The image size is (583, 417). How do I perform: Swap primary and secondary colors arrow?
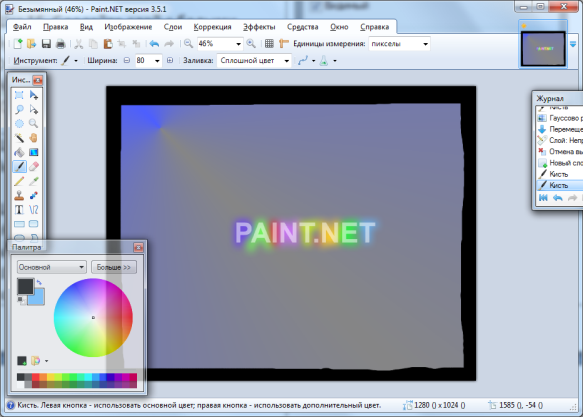39,283
